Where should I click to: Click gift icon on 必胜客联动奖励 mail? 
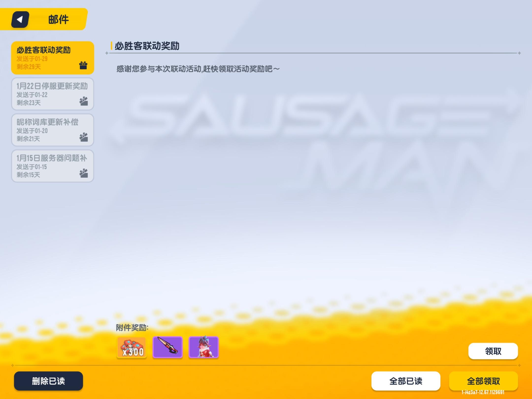pos(83,65)
